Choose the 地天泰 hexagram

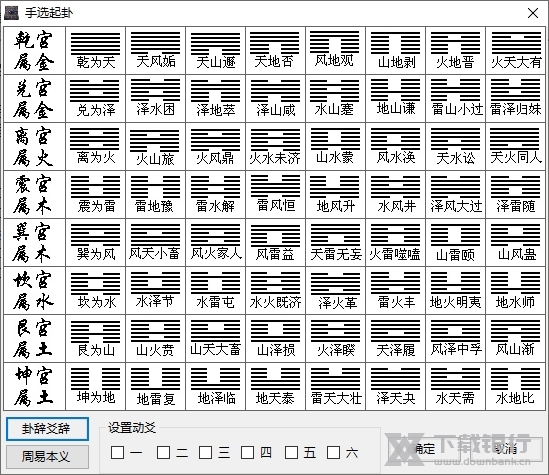pyautogui.click(x=275, y=386)
